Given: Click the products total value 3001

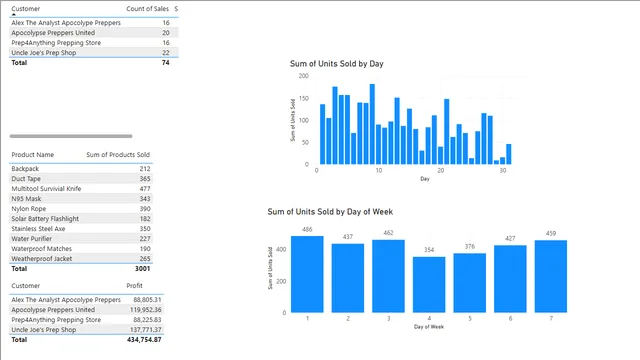Looking at the screenshot, I should pos(142,269).
